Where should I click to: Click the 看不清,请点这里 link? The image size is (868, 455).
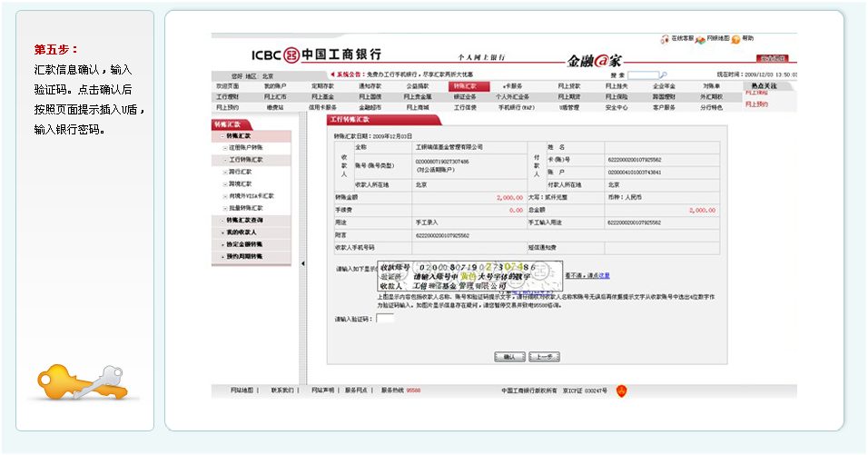pyautogui.click(x=587, y=275)
